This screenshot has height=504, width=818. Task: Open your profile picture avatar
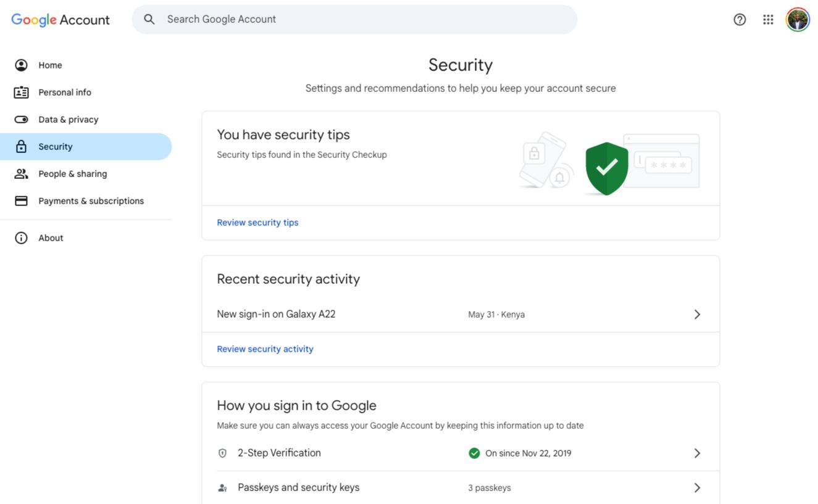click(x=797, y=19)
